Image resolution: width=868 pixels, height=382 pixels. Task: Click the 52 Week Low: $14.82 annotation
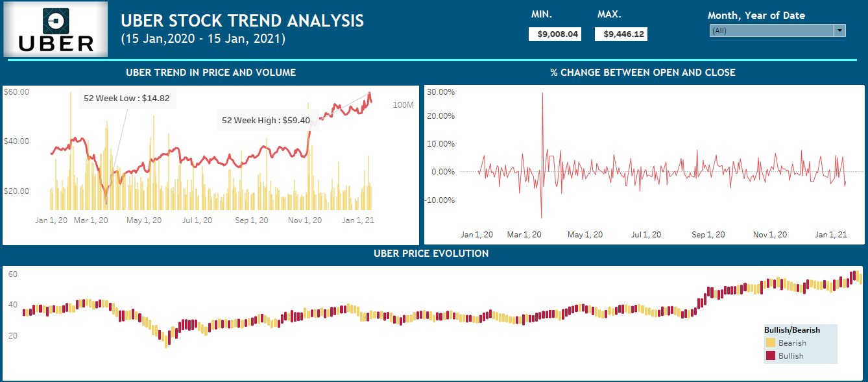pyautogui.click(x=127, y=99)
